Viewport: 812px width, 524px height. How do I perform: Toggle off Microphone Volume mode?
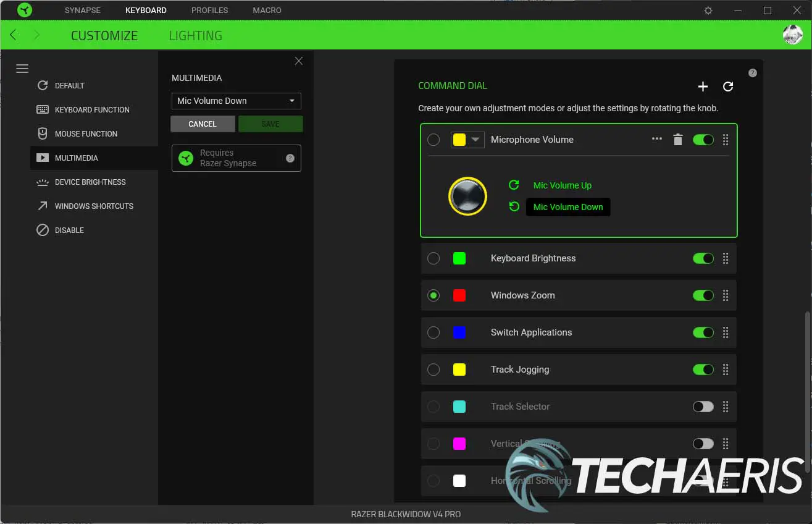point(703,140)
